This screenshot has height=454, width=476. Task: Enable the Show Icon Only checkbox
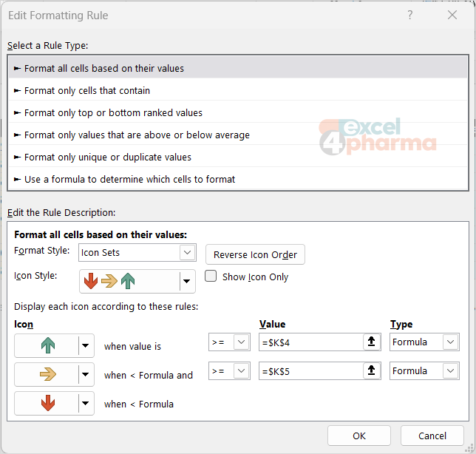pos(211,277)
